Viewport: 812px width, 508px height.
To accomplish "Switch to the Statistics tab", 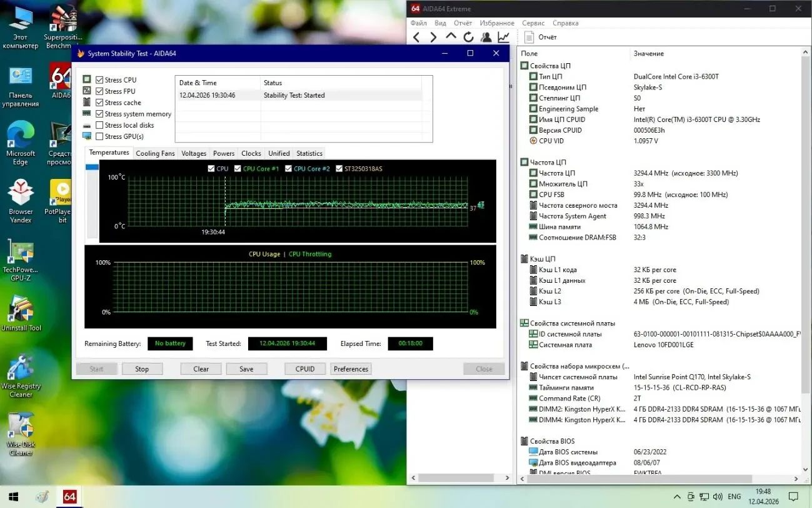I will pyautogui.click(x=309, y=153).
